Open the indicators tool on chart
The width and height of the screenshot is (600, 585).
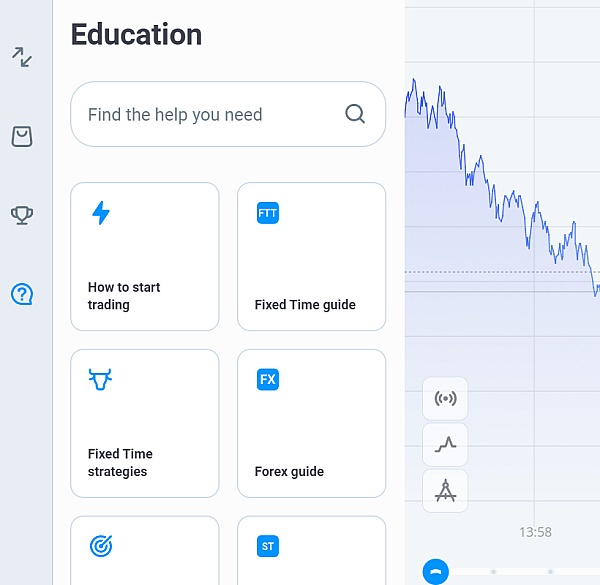445,445
